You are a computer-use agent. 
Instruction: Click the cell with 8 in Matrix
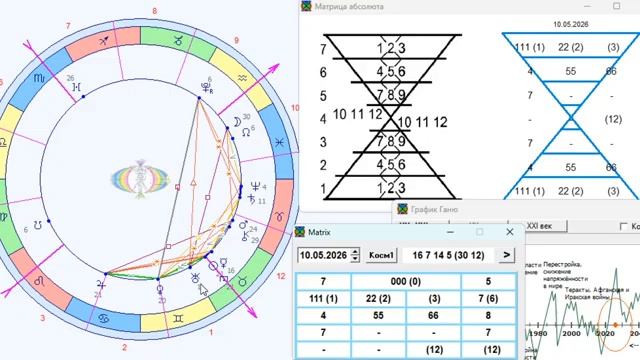[488, 316]
